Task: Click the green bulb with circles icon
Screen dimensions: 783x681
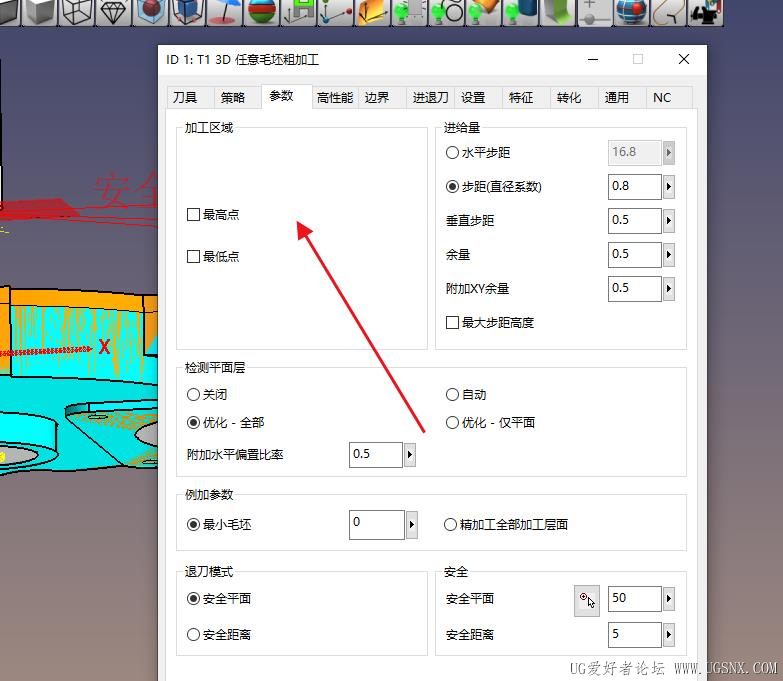Action: click(446, 11)
